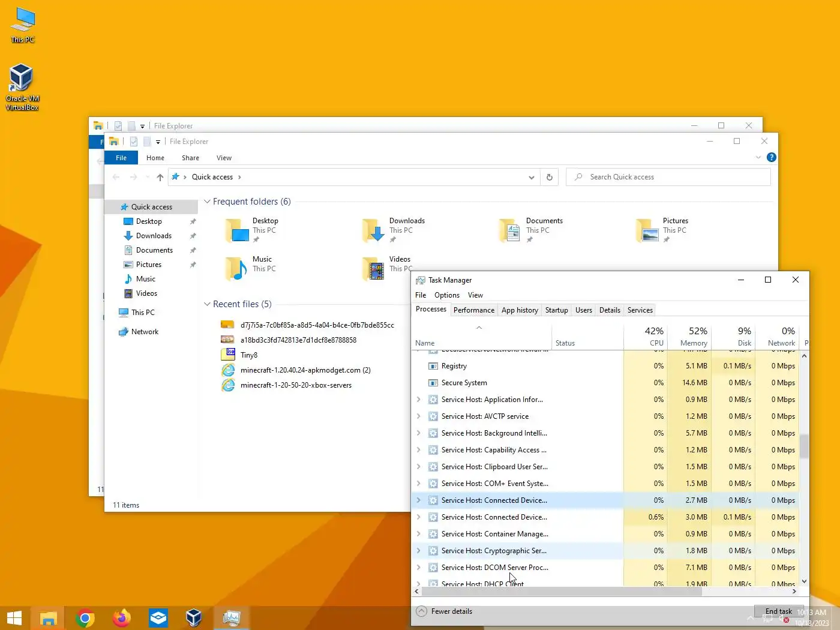The height and width of the screenshot is (630, 840).
Task: Select This PC in navigation pane
Action: [x=143, y=313]
